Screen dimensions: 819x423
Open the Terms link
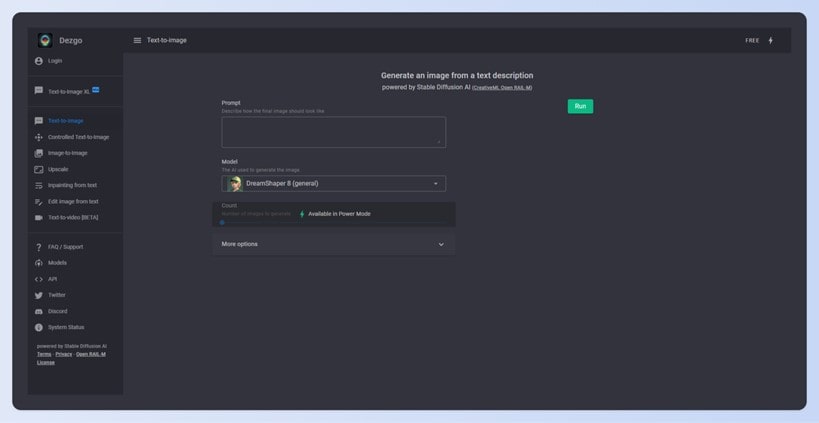44,354
